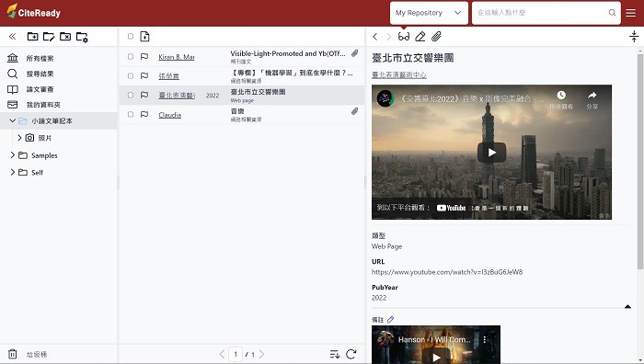This screenshot has height=364, width=644.
Task: Open the 張榮貴 author link
Action: tap(168, 76)
